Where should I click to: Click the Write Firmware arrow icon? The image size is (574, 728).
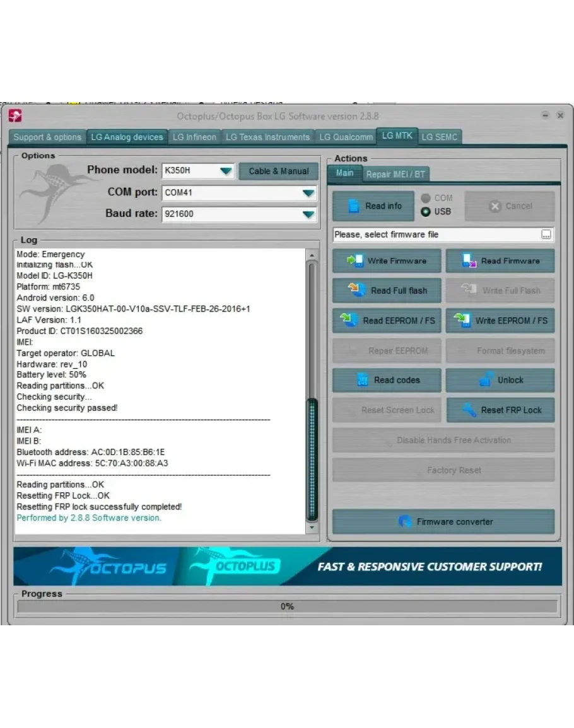[x=355, y=261]
